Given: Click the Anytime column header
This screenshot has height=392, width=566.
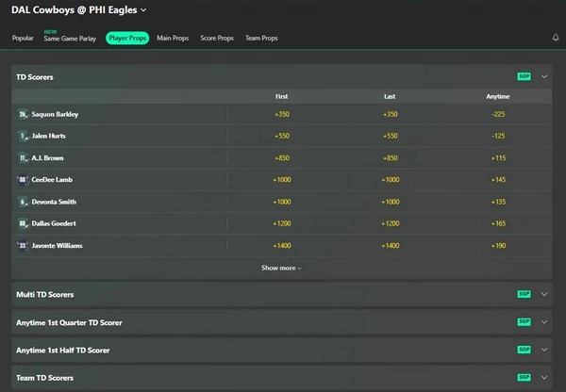Looking at the screenshot, I should tap(498, 97).
